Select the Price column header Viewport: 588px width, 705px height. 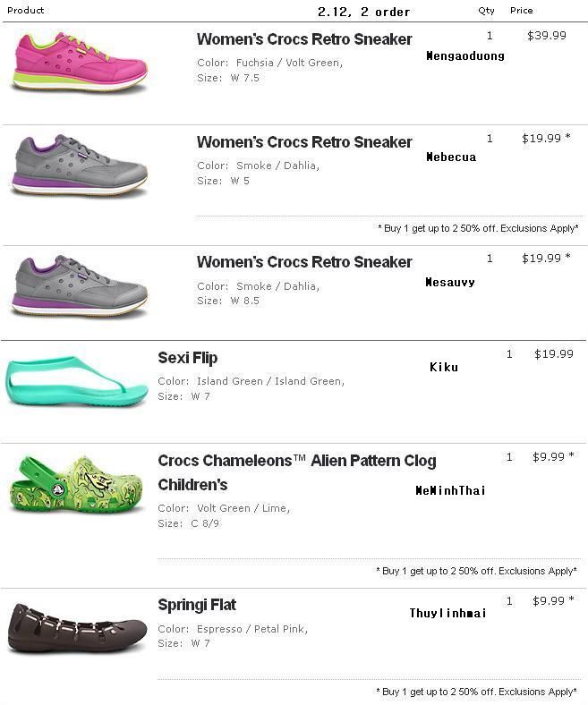click(x=522, y=11)
